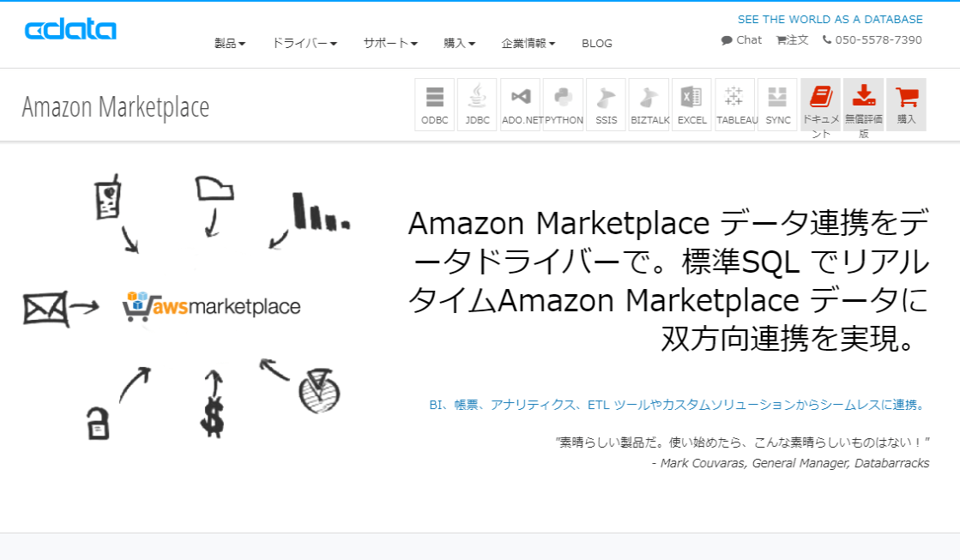Click the SEE THE WORLD AS A DATABASE tagline
The width and height of the screenshot is (960, 560).
(x=830, y=20)
